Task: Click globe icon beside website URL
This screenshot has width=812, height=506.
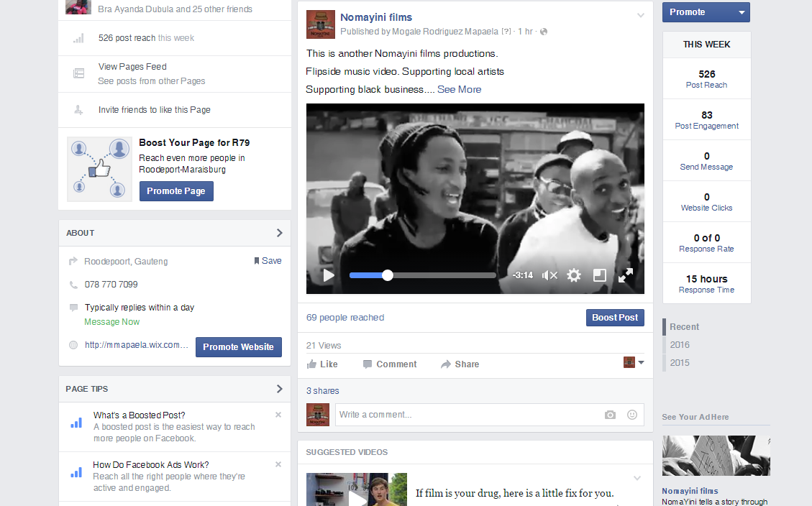Action: pyautogui.click(x=73, y=345)
